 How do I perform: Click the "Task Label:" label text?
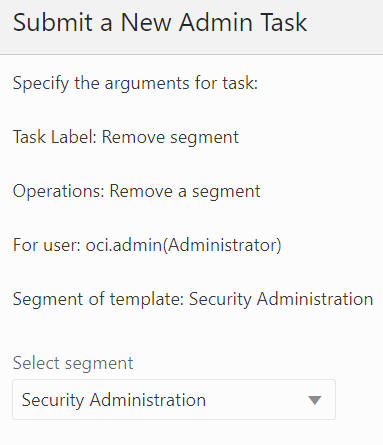click(x=55, y=137)
